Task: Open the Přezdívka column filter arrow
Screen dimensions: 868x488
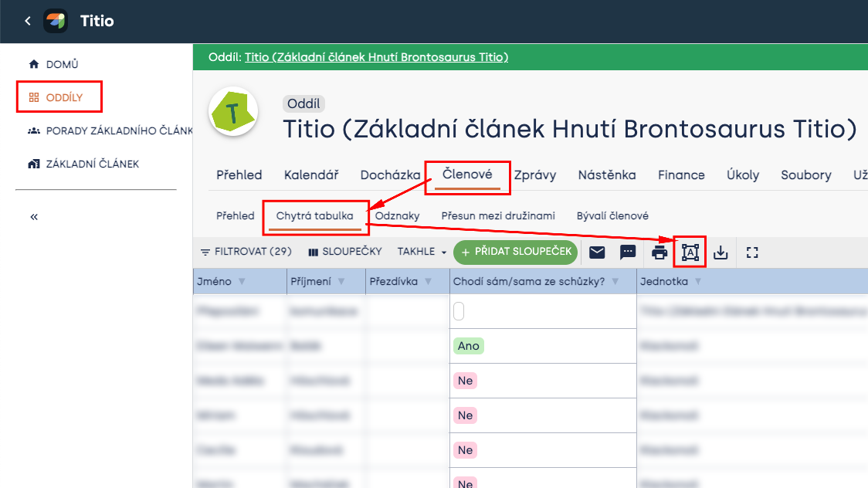Action: tap(428, 282)
